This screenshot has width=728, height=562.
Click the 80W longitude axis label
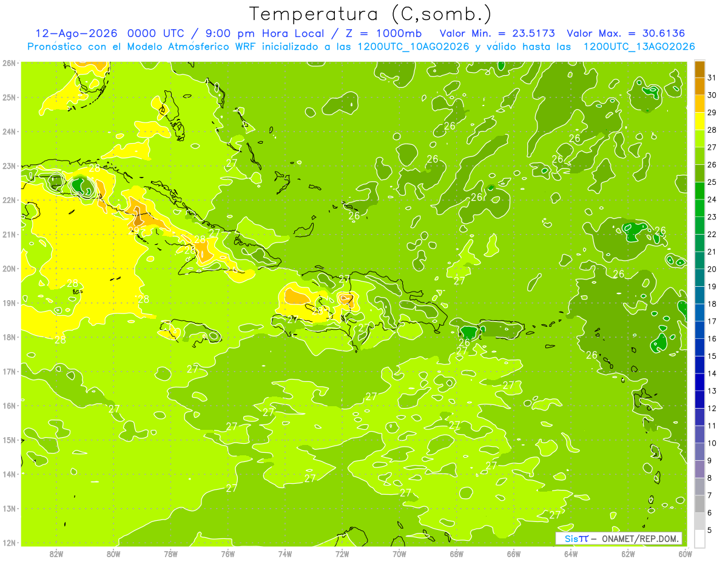pos(113,554)
